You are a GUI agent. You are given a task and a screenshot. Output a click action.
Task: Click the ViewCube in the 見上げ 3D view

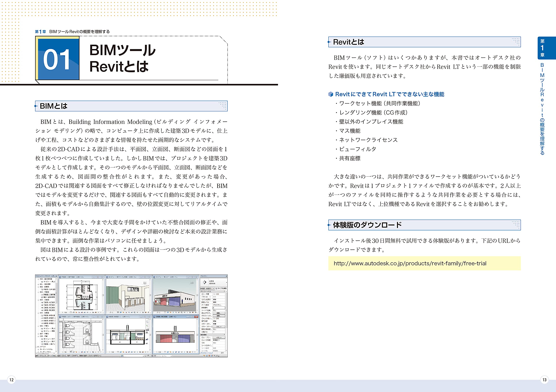(x=192, y=282)
